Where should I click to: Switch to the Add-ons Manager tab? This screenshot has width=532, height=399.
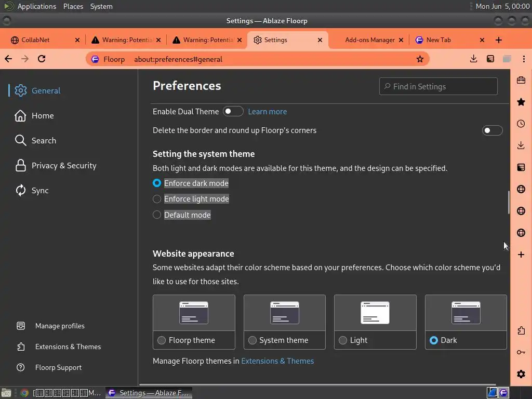(368, 40)
